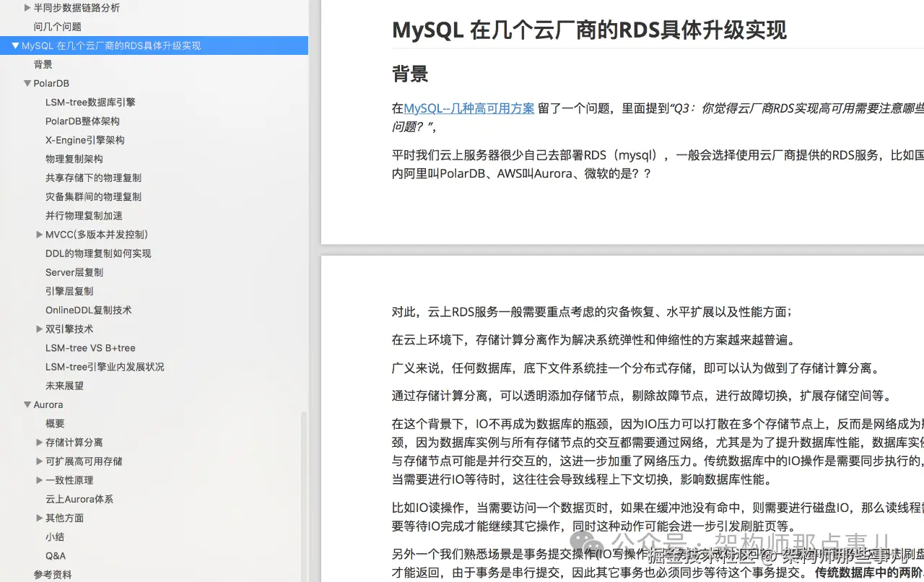Viewport: 924px width, 582px height.
Task: Jump to 小结 in the outline
Action: 55,537
